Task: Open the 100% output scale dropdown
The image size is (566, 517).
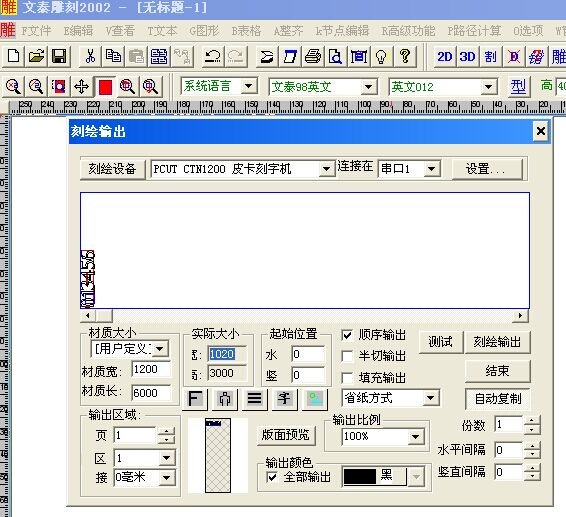Action: coord(416,437)
